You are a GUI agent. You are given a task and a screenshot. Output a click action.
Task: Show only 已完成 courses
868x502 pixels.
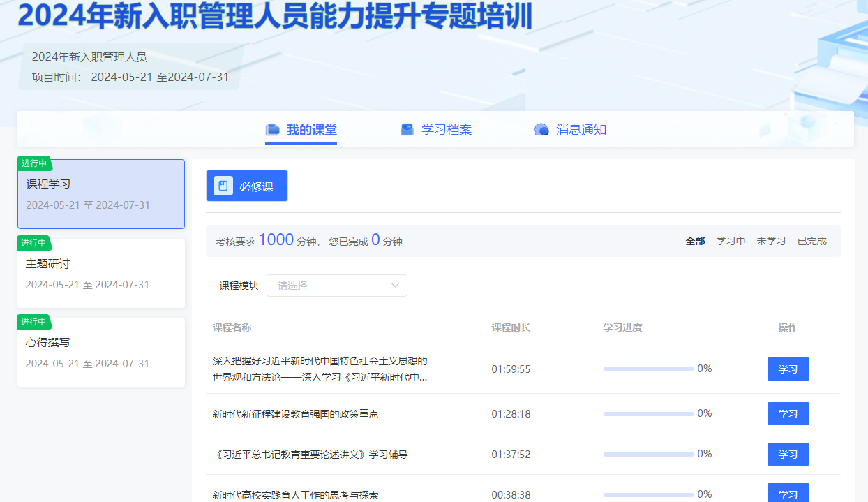pyautogui.click(x=811, y=241)
